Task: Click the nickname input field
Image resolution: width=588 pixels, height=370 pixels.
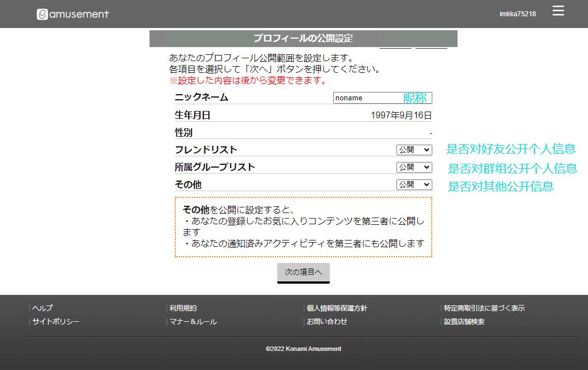Action: point(367,98)
